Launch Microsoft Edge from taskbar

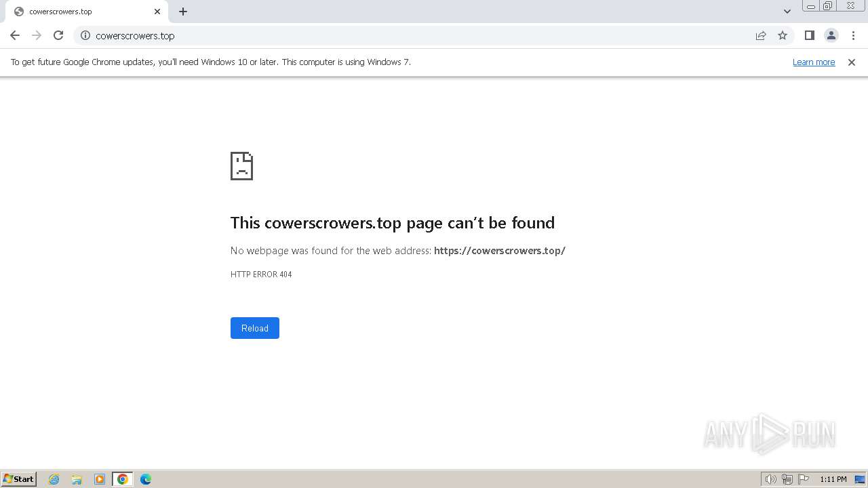pos(146,479)
